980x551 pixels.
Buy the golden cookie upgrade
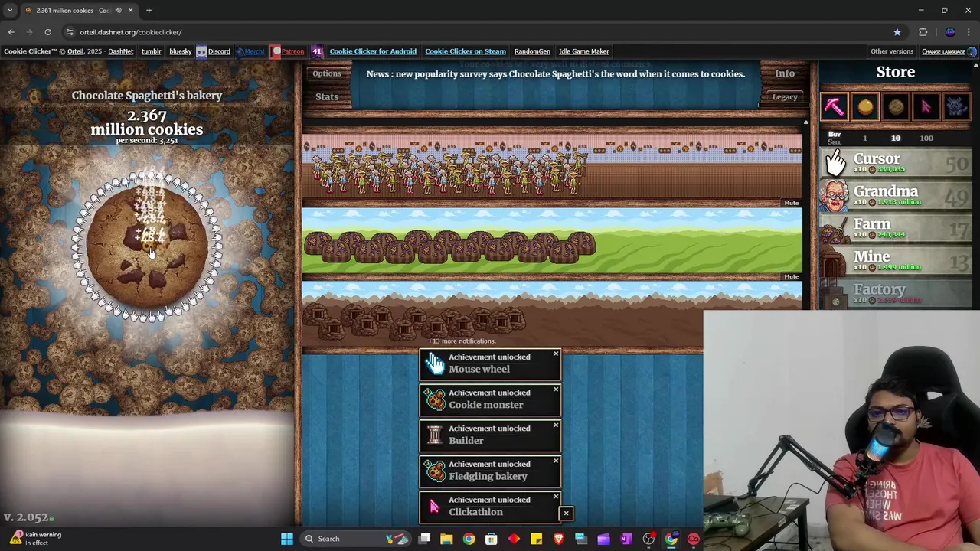point(865,106)
